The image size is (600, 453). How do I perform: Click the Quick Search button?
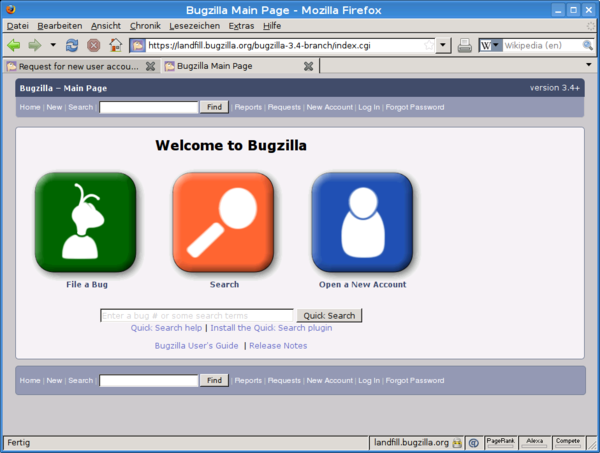(329, 316)
